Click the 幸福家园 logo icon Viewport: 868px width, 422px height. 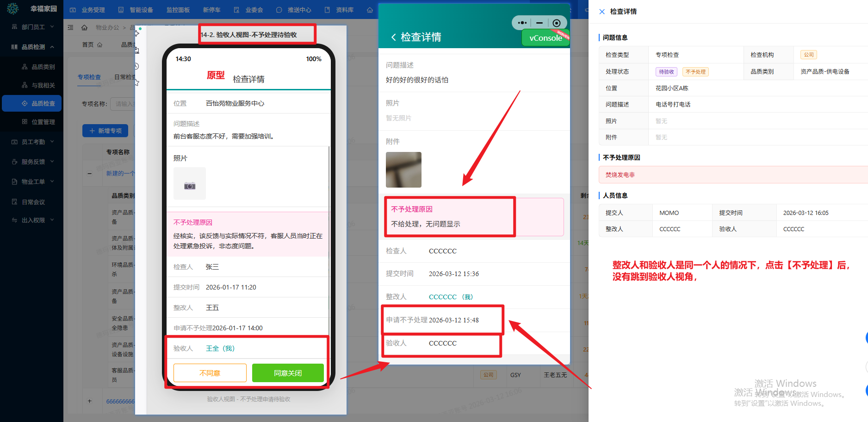(13, 9)
